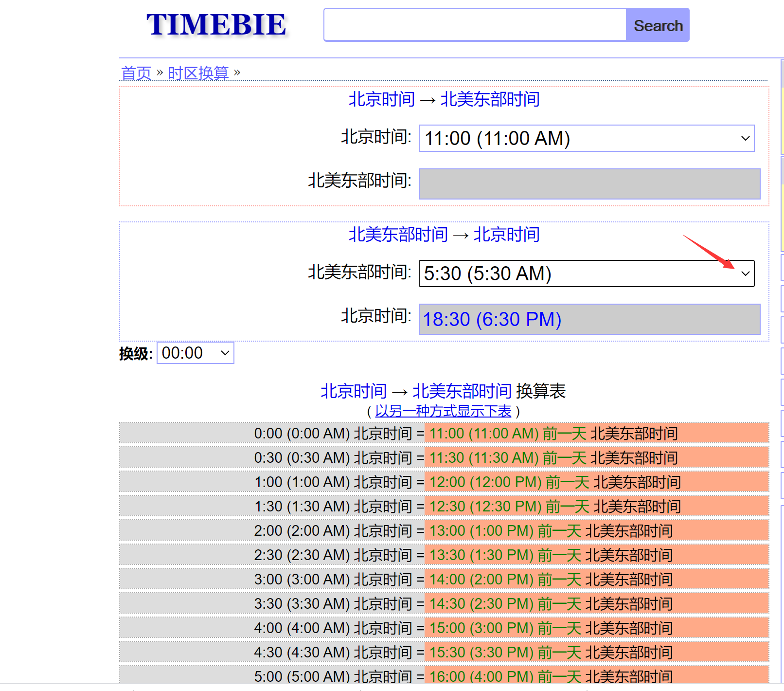The height and width of the screenshot is (691, 784).
Task: Open the 以另一种方式显示下表 link
Action: click(x=443, y=411)
